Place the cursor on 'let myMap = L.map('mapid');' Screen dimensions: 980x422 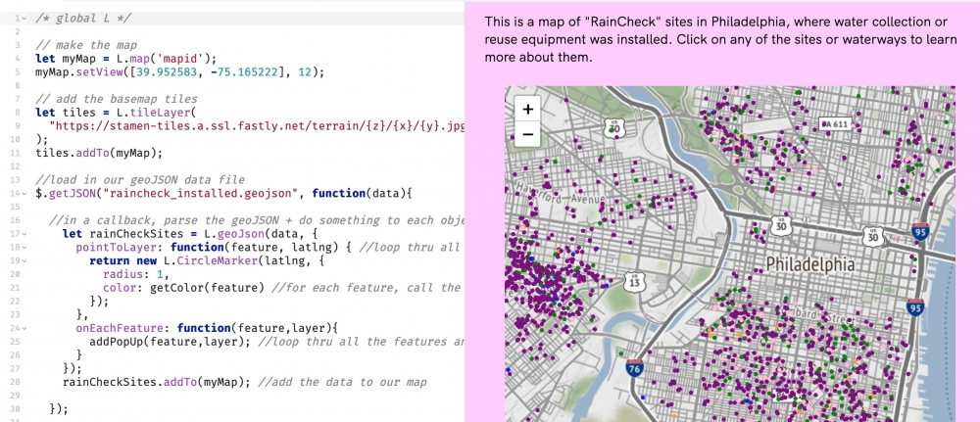[x=125, y=59]
